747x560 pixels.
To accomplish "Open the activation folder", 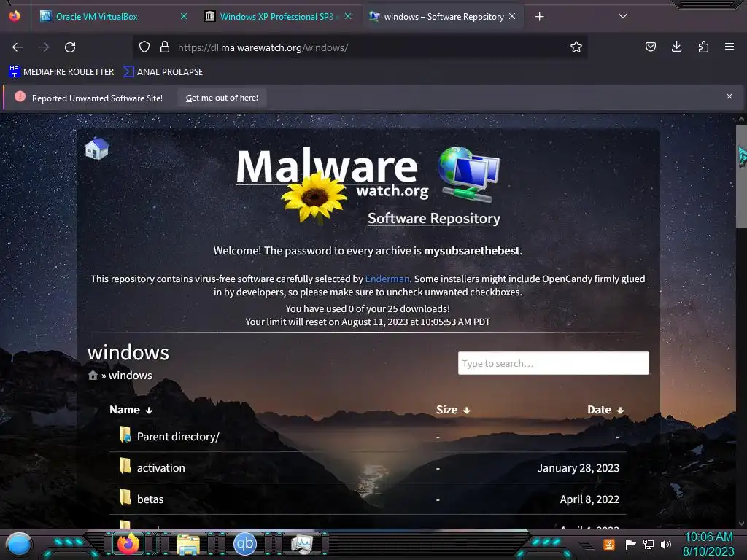I will click(x=161, y=468).
